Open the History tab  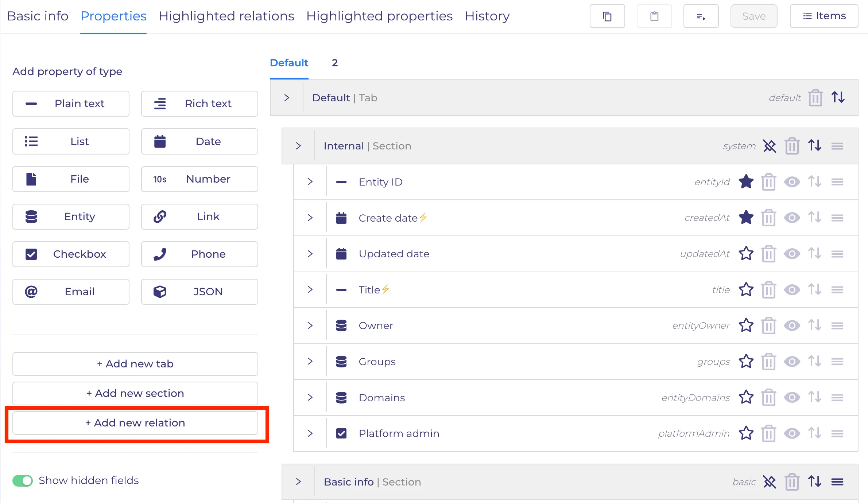(x=487, y=16)
